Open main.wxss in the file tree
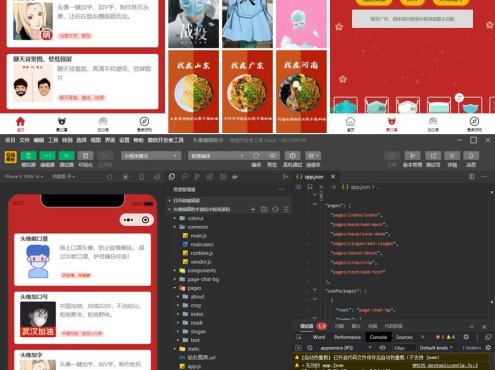The image size is (495, 370). tap(202, 244)
